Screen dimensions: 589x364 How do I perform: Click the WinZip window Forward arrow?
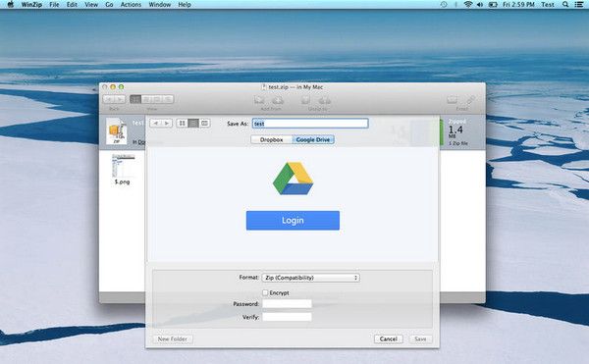coord(120,99)
